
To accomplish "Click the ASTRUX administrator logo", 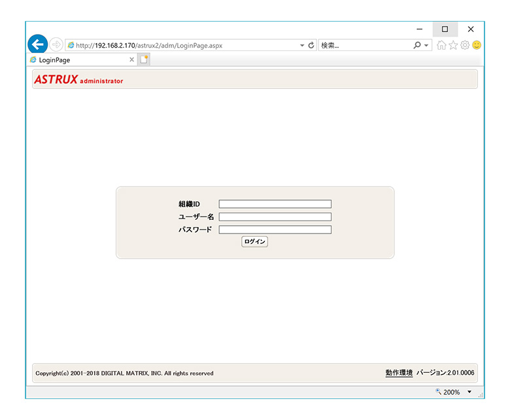I will [78, 79].
